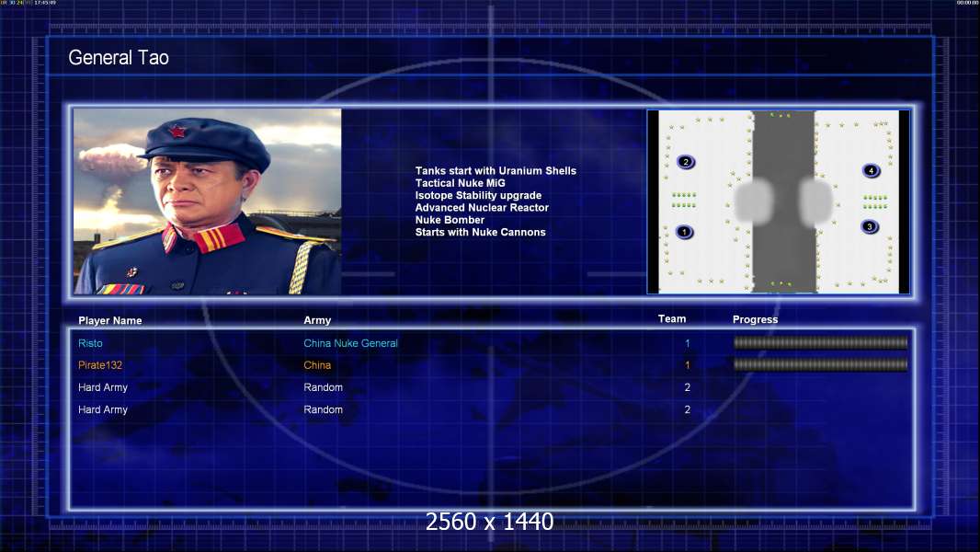This screenshot has width=980, height=552.
Task: Click team number in Pirate132's row
Action: tap(688, 365)
